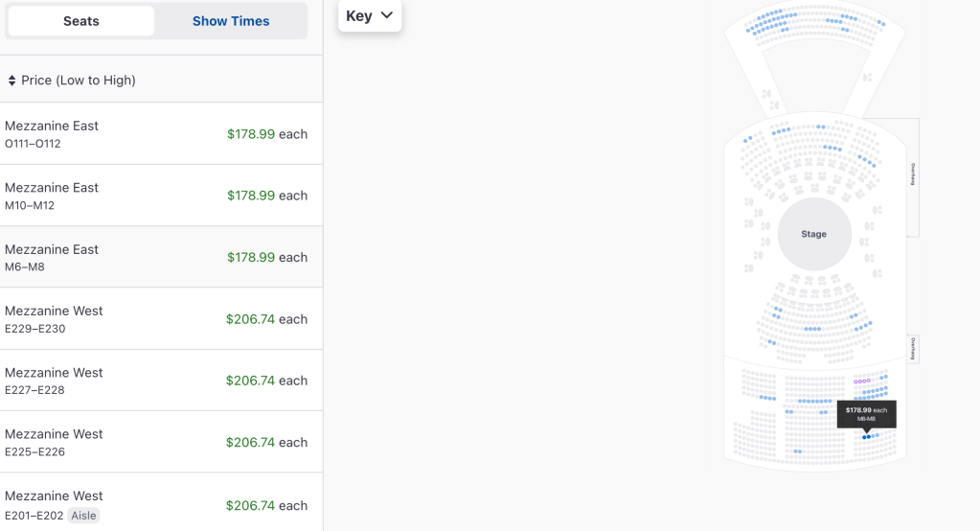Click the $178.99 each map tooltip
Image resolution: width=980 pixels, height=531 pixels.
pyautogui.click(x=866, y=414)
